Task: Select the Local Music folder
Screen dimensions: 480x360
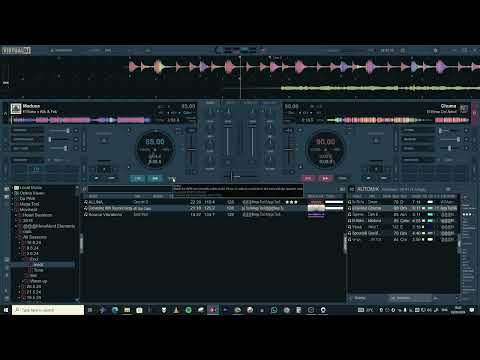Action: 31,188
